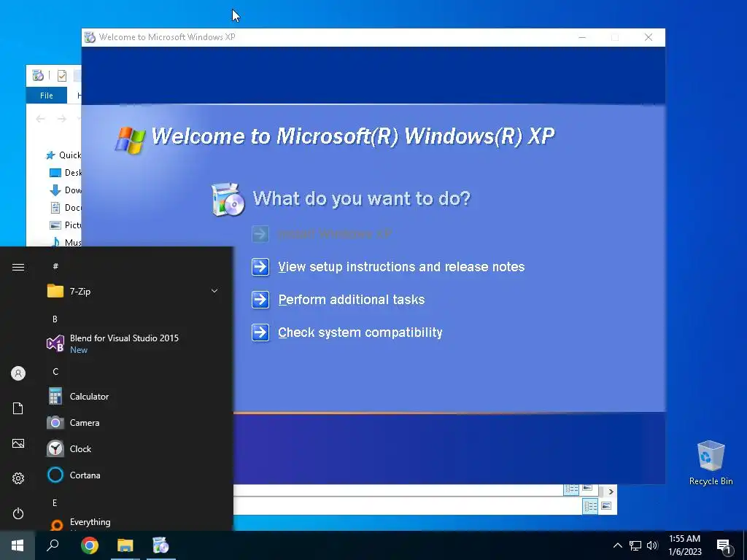Select Downloads in Explorer's navigation pane

65,190
